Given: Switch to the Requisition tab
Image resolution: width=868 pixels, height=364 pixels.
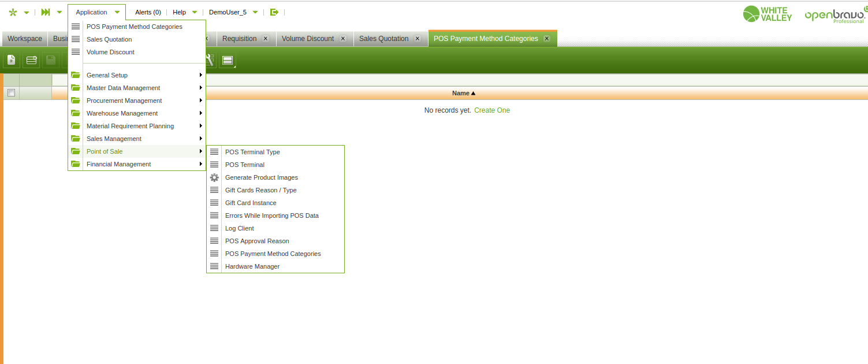Looking at the screenshot, I should coord(240,39).
